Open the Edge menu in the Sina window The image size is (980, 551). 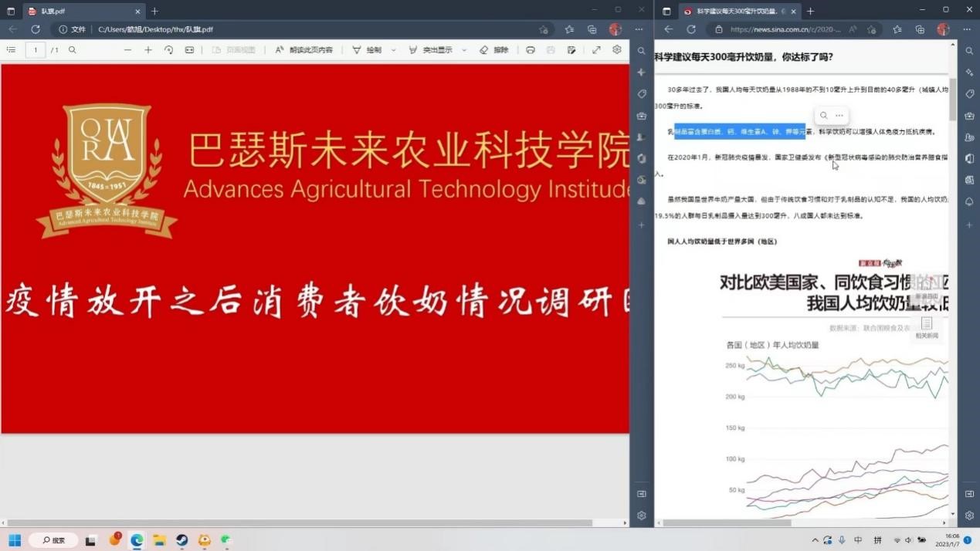point(967,29)
